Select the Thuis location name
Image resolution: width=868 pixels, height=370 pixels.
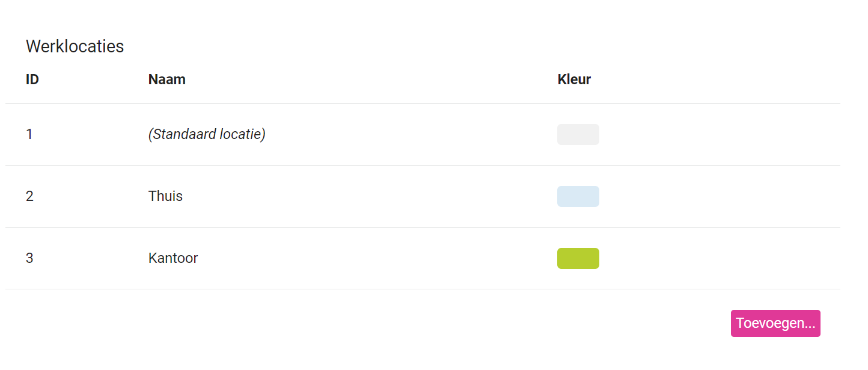[x=165, y=196]
